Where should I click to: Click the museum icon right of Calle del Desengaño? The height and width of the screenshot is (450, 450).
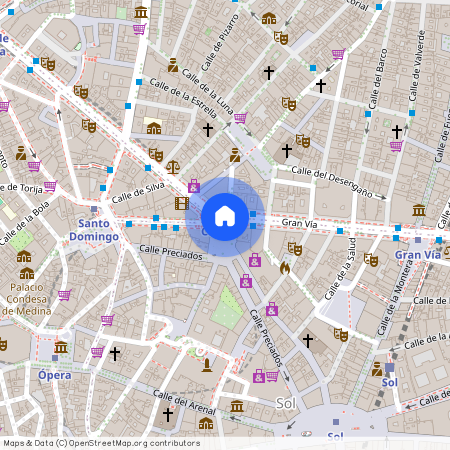point(419,210)
